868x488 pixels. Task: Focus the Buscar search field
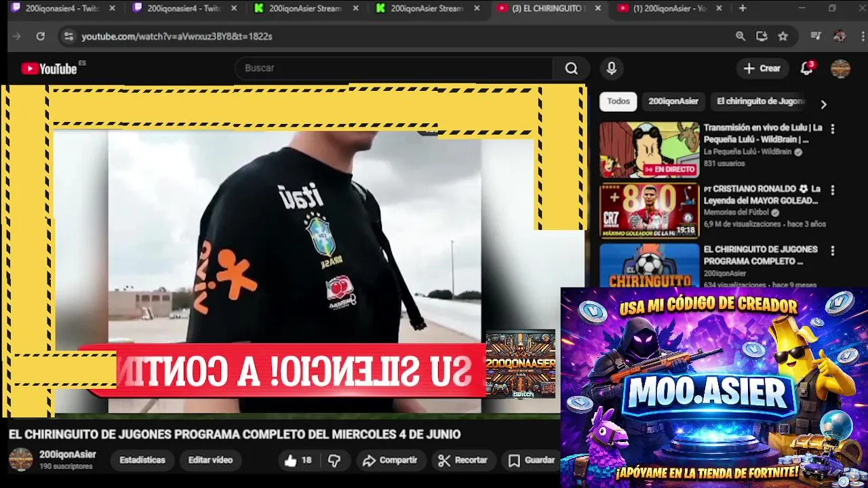(395, 68)
